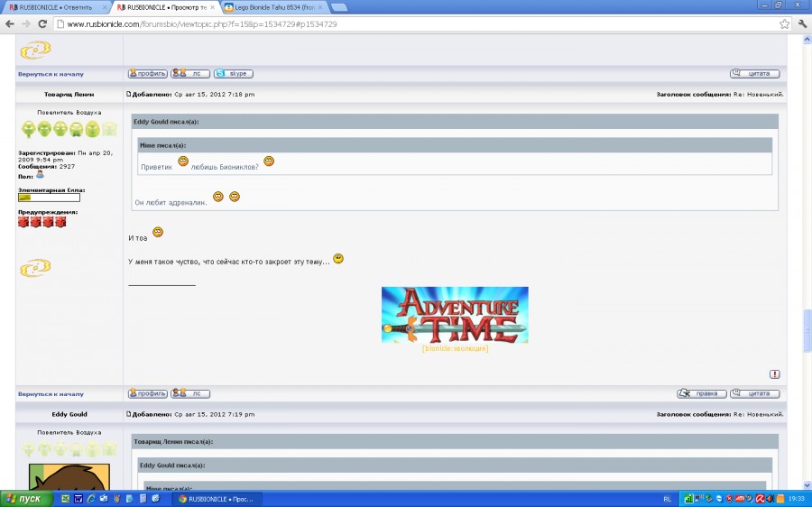Click the skype button
Image resolution: width=812 pixels, height=507 pixels.
[x=234, y=74]
